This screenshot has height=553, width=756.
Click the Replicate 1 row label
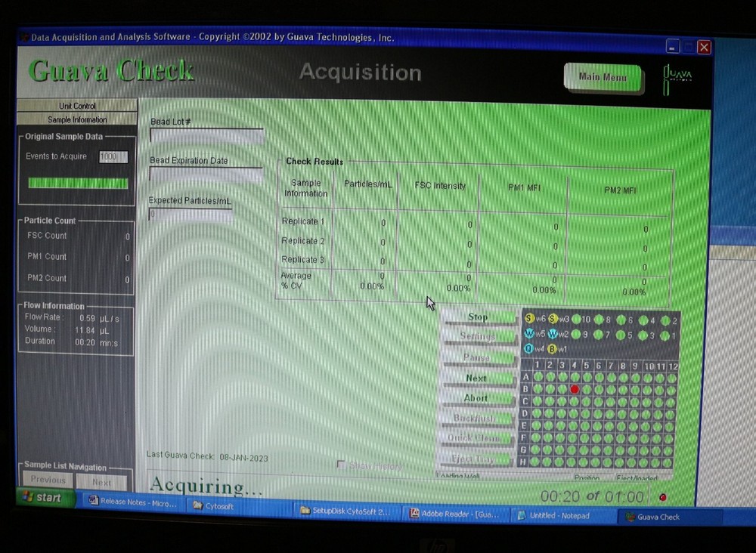point(303,221)
